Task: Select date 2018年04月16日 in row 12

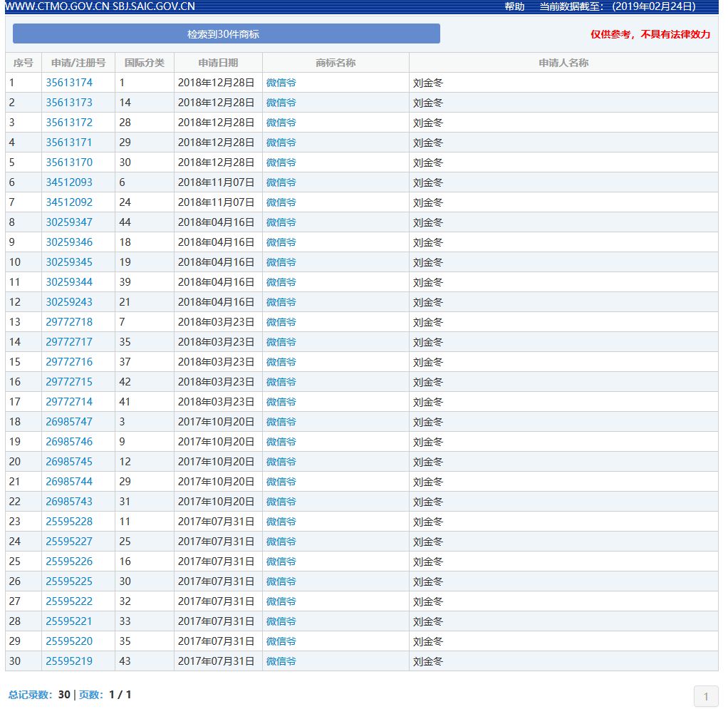Action: (x=217, y=302)
